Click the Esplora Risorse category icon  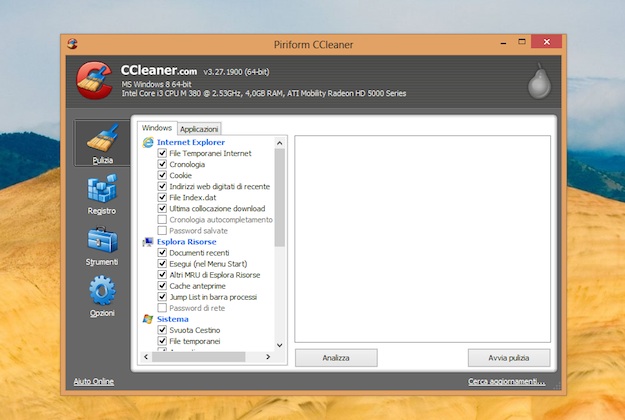tap(148, 242)
